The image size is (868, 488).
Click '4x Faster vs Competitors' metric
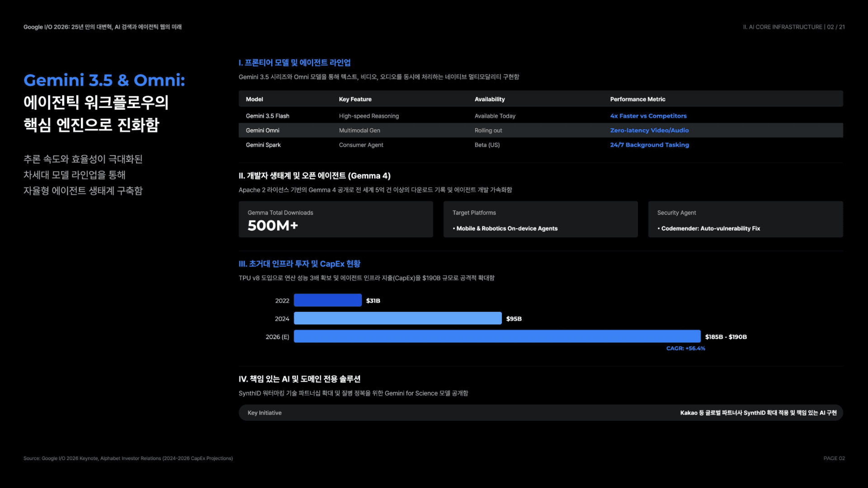(648, 116)
